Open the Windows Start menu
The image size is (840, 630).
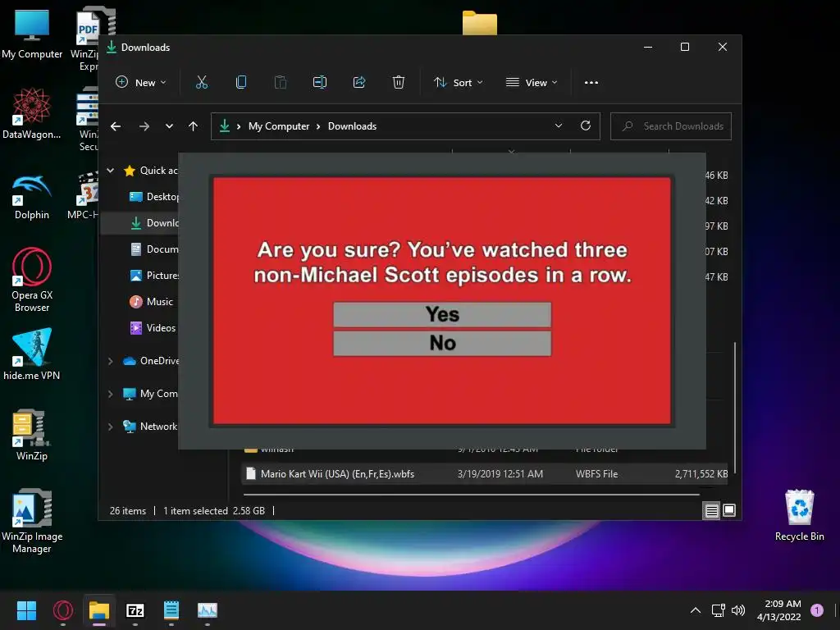point(26,610)
